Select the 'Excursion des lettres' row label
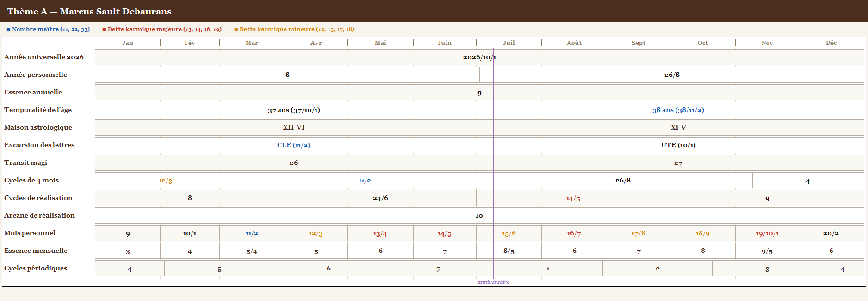Screen dimensions: 868x301 (39, 145)
